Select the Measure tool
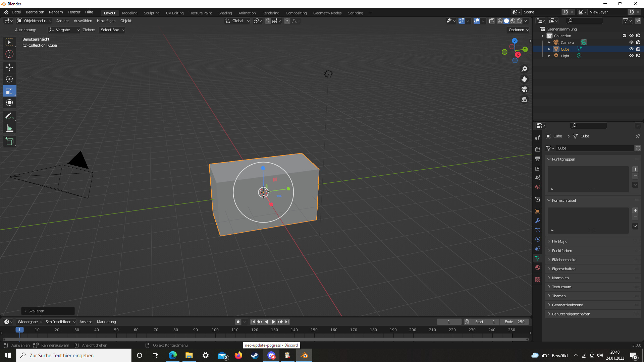The width and height of the screenshot is (644, 362). 9,128
